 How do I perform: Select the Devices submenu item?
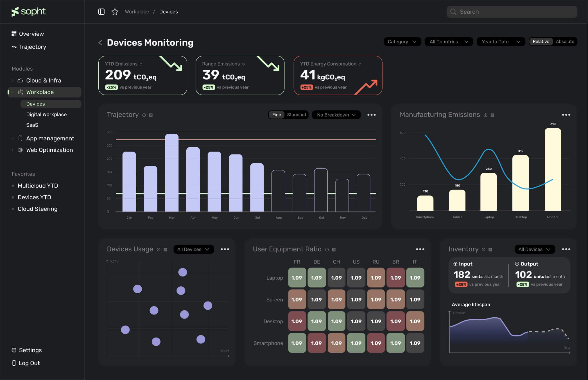coord(51,104)
